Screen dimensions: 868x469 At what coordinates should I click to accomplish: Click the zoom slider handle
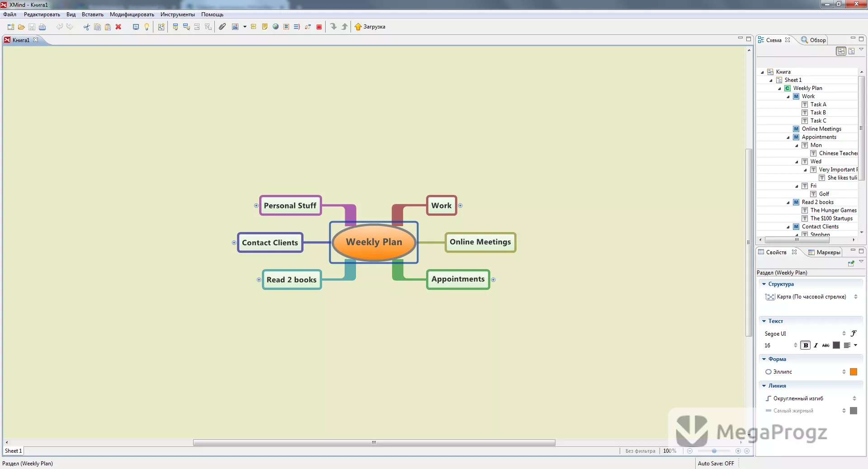714,451
